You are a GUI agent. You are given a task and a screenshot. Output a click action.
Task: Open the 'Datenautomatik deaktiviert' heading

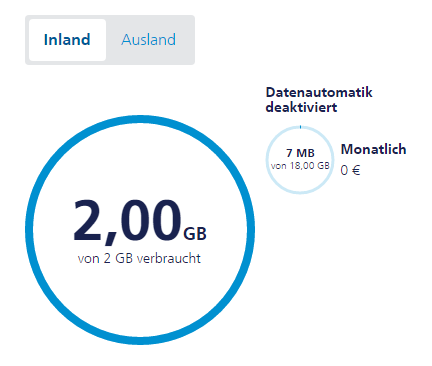(319, 100)
